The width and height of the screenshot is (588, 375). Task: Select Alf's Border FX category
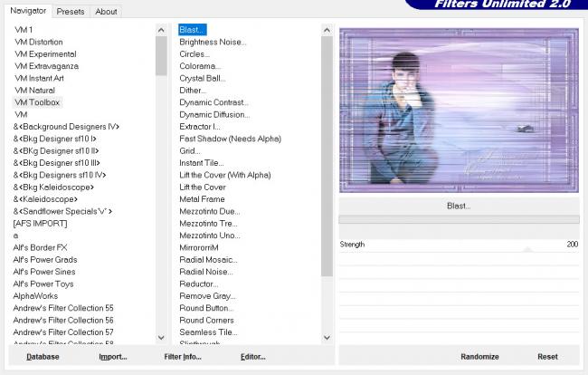click(41, 247)
